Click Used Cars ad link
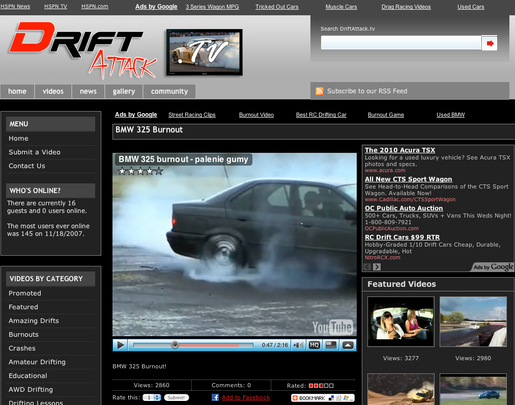Viewport: 515px width, 405px height. (x=471, y=7)
